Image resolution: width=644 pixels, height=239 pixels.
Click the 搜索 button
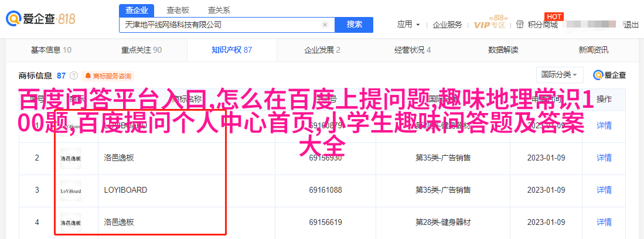click(x=354, y=25)
